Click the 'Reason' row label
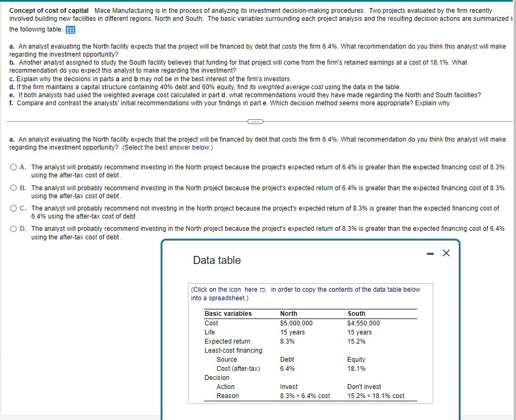The height and width of the screenshot is (420, 516). pyautogui.click(x=228, y=396)
